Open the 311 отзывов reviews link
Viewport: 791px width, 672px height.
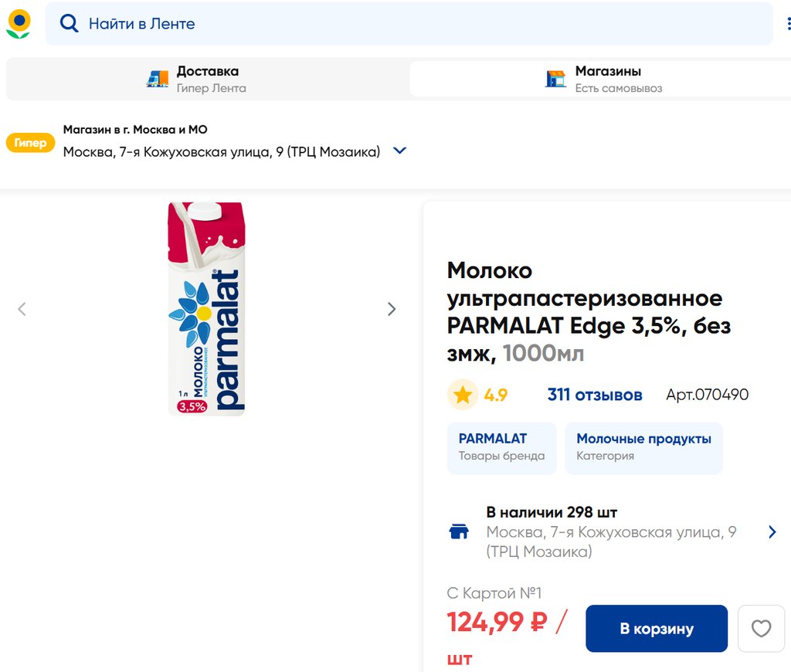pos(595,395)
